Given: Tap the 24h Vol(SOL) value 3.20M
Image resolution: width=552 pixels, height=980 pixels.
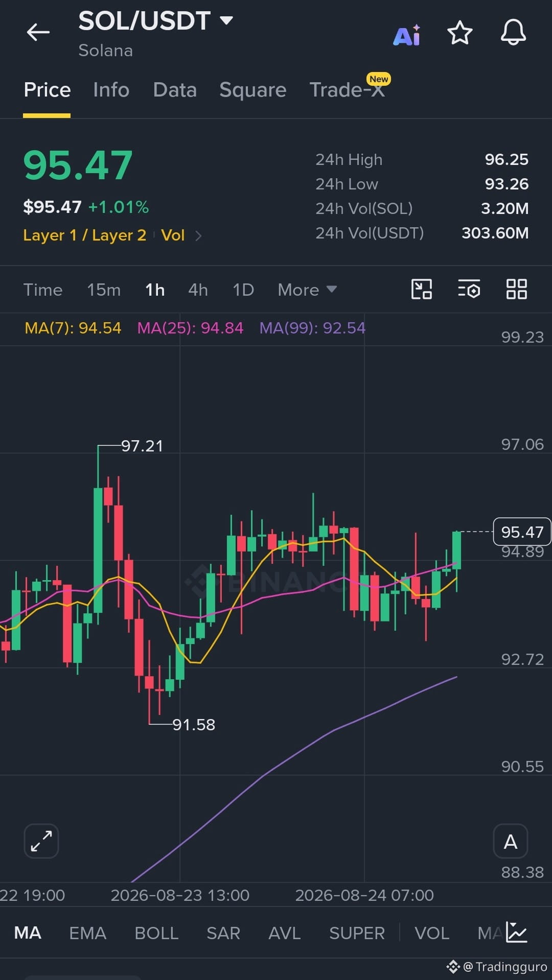Looking at the screenshot, I should pos(504,208).
